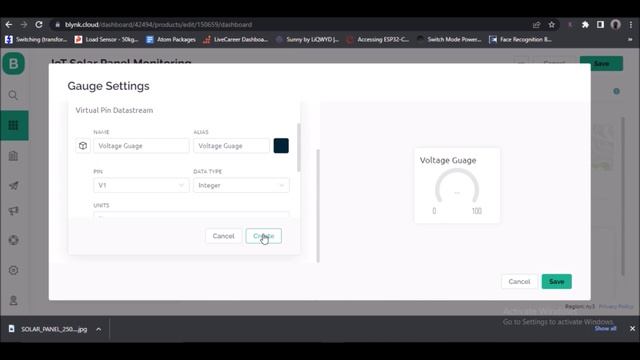
Task: Click the Name field containing Voltage Guage
Action: pos(141,146)
